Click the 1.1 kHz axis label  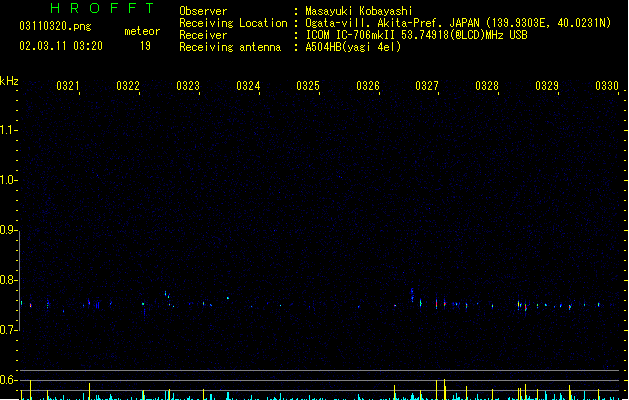pos(7,130)
